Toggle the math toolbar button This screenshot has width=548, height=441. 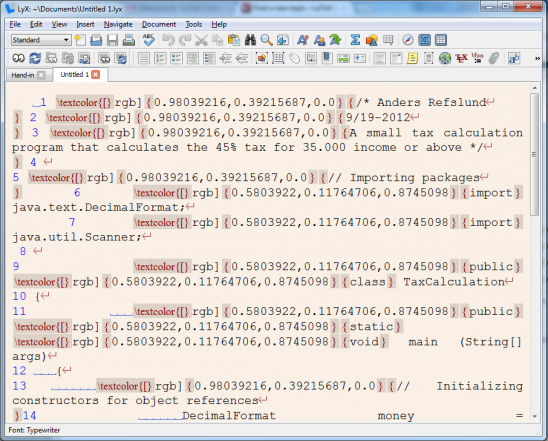(x=425, y=40)
